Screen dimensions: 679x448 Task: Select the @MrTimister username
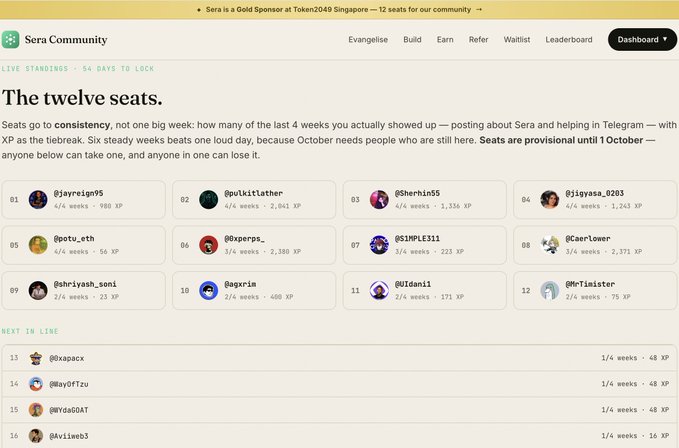[x=590, y=284]
